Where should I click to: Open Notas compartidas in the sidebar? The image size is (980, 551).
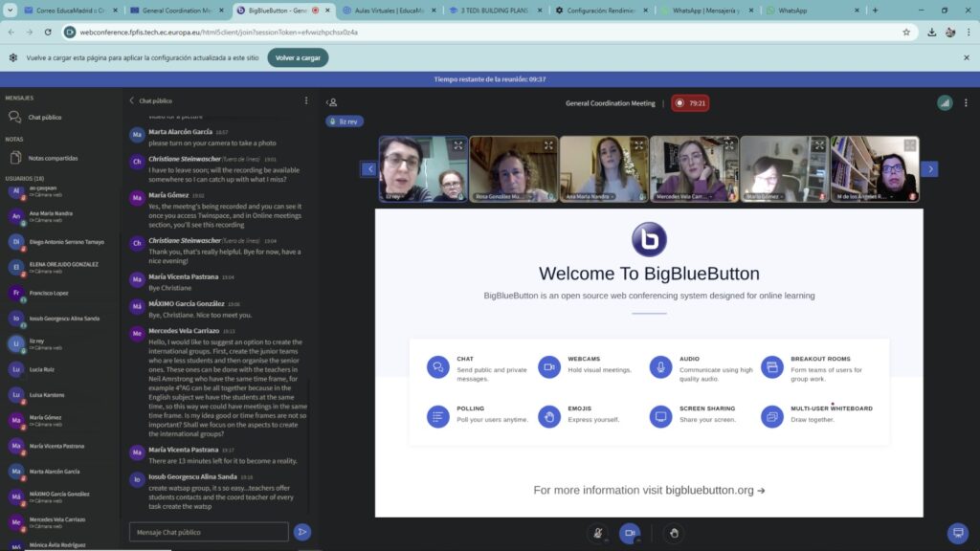click(x=53, y=158)
